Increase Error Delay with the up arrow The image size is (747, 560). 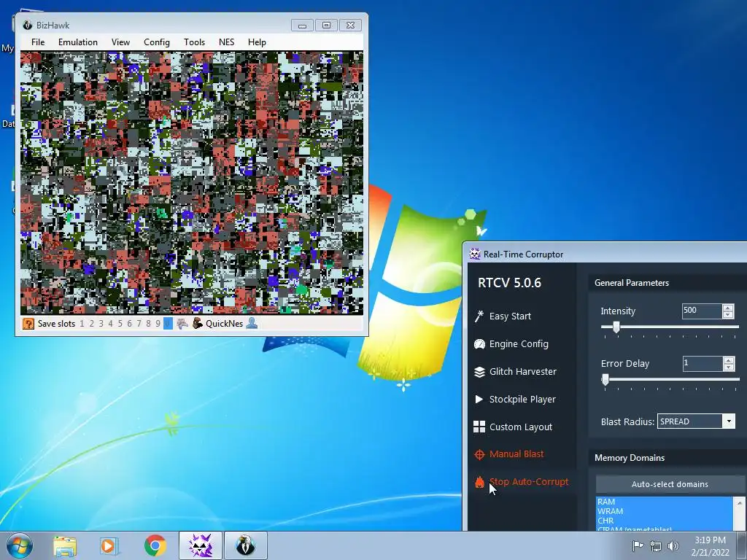click(x=729, y=360)
